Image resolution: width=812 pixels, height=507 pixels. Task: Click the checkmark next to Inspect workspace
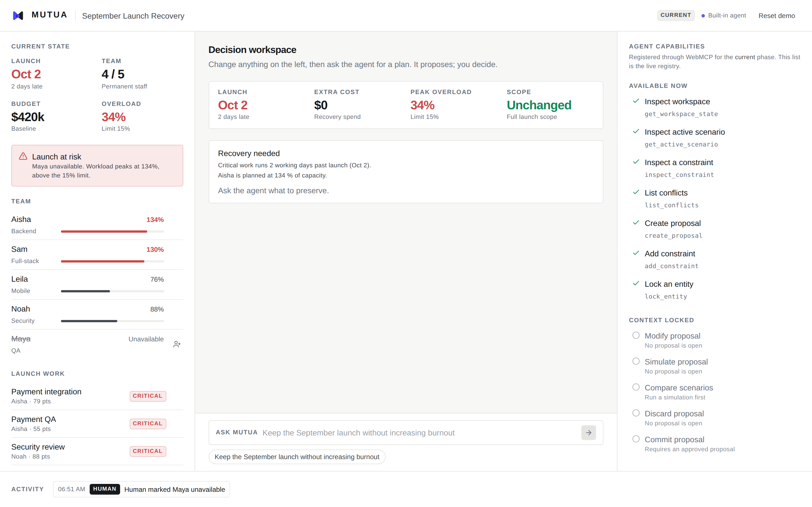coord(636,101)
